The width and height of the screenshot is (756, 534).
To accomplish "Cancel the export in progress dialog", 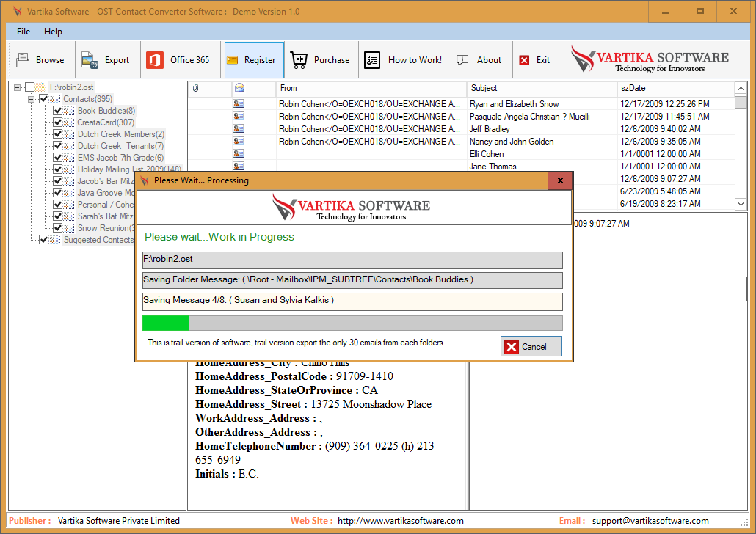I will pyautogui.click(x=531, y=346).
